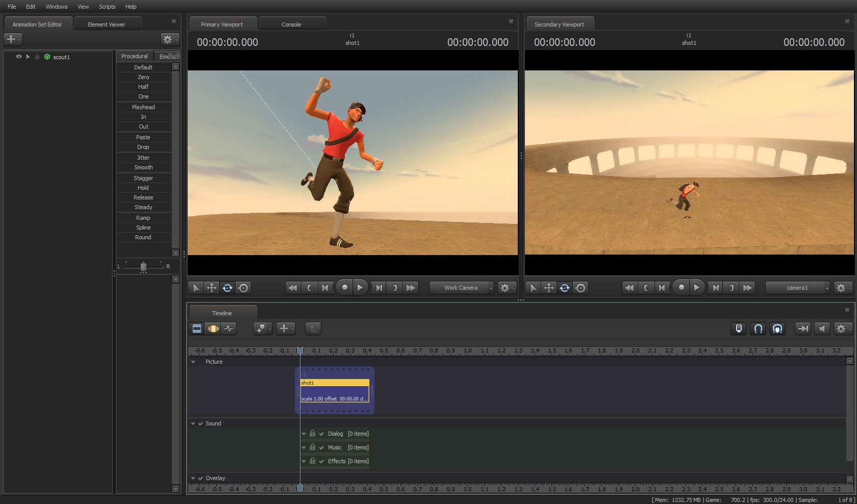Screen dimensions: 857x504
Task: Expand the scout1 tree node
Action: pos(37,57)
